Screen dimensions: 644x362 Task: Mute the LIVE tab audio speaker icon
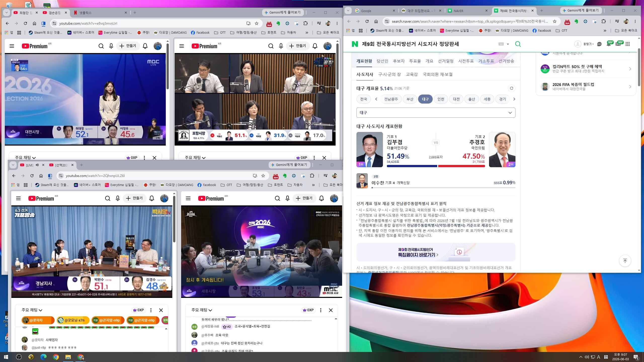click(37, 165)
